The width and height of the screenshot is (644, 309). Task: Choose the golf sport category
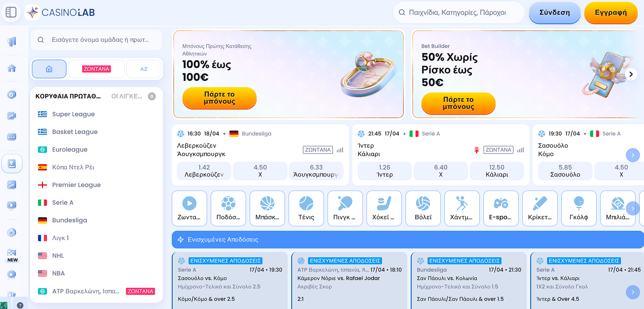(579, 208)
